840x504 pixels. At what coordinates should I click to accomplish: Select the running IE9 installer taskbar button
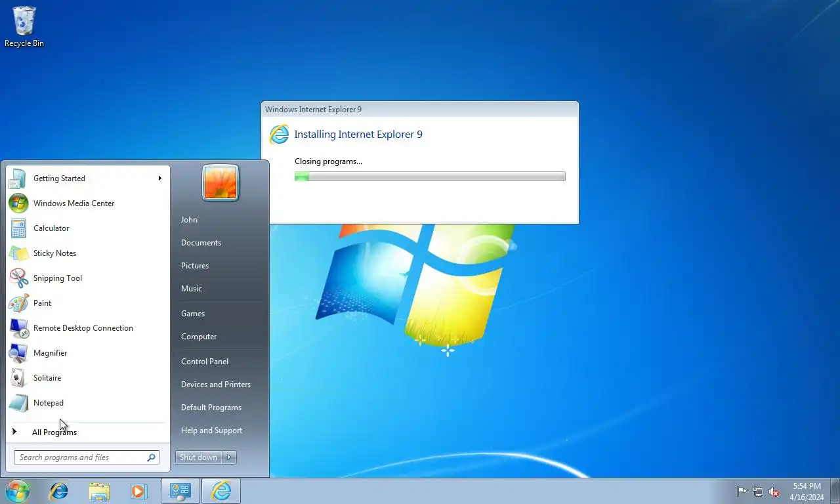pos(221,491)
